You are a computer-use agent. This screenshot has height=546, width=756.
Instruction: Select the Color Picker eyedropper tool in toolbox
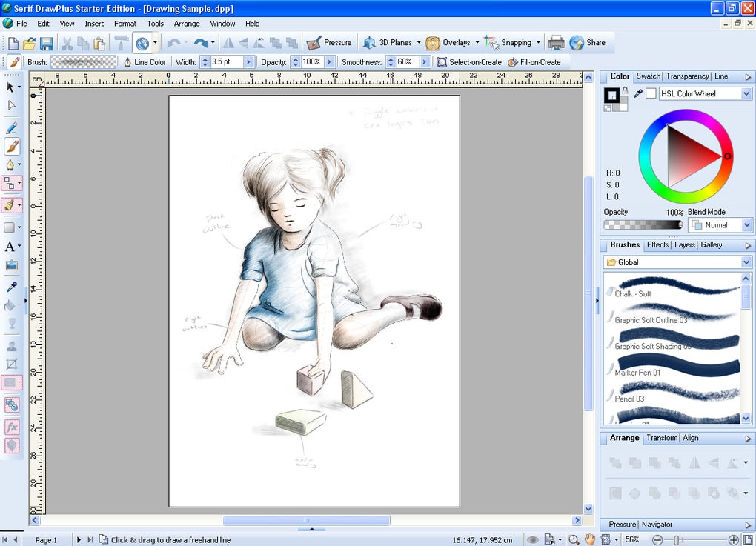tap(12, 287)
